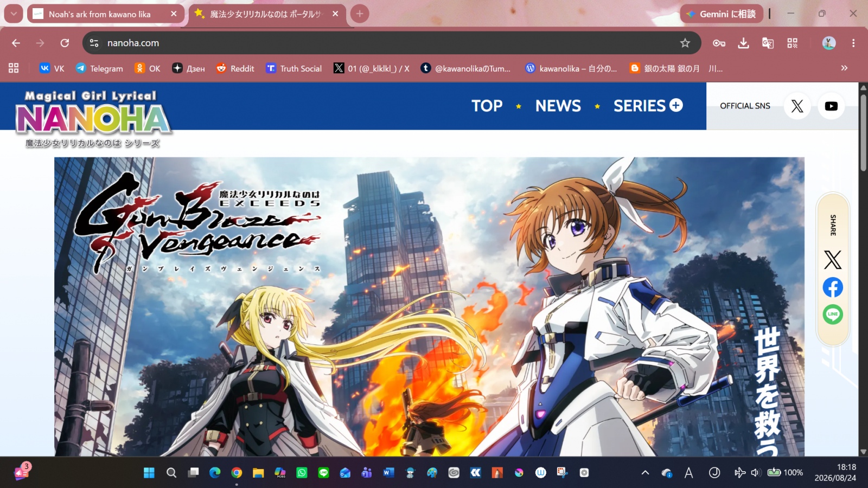
Task: Click the Gemini に相談 button
Action: coord(722,14)
